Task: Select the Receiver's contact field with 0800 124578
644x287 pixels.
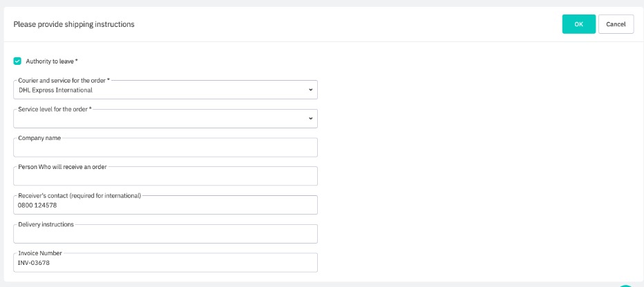Action: click(166, 205)
